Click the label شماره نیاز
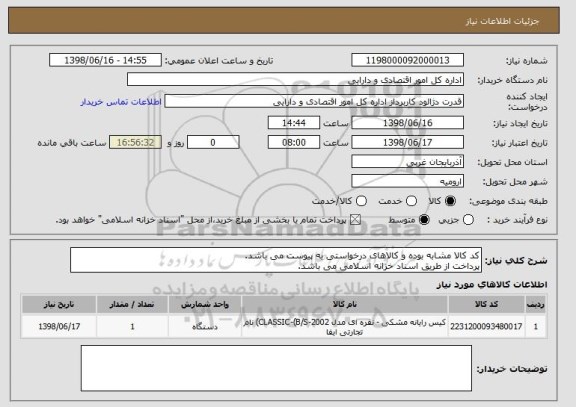 coord(527,61)
